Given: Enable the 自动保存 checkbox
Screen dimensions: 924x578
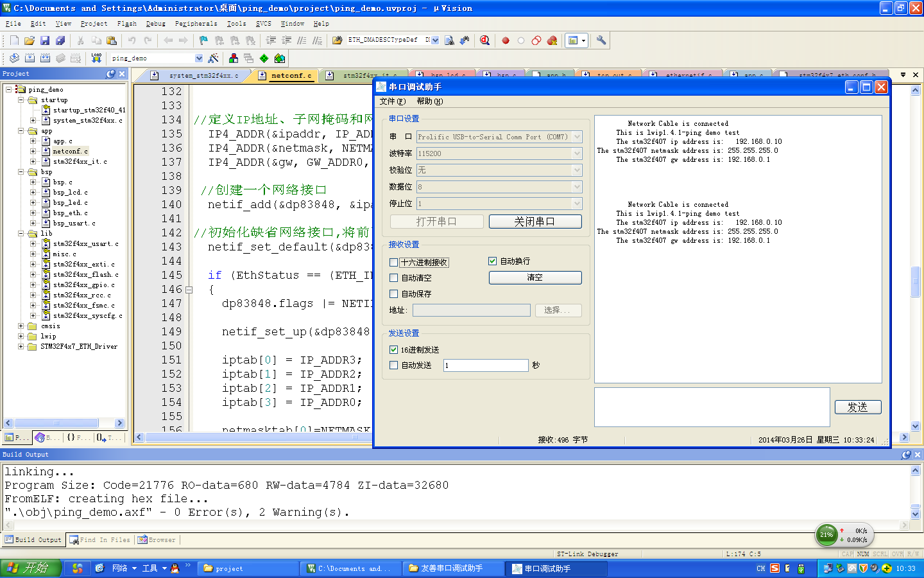Looking at the screenshot, I should 393,294.
